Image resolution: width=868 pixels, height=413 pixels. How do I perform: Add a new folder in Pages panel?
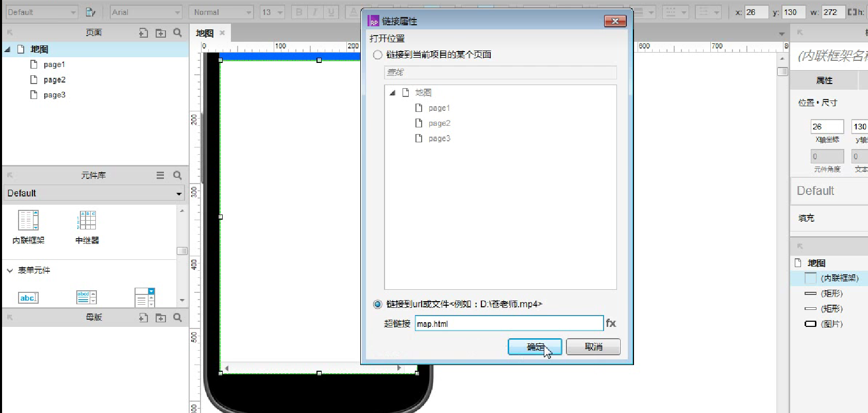coord(161,33)
